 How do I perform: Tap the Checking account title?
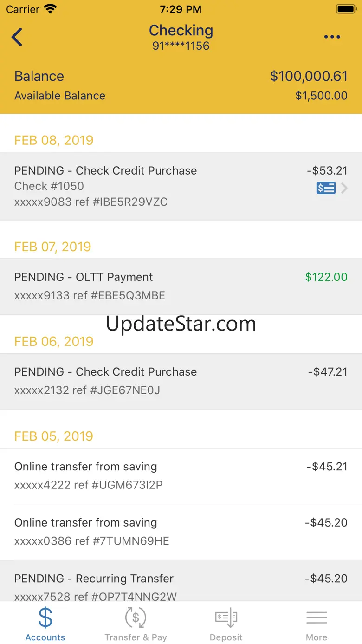(181, 31)
